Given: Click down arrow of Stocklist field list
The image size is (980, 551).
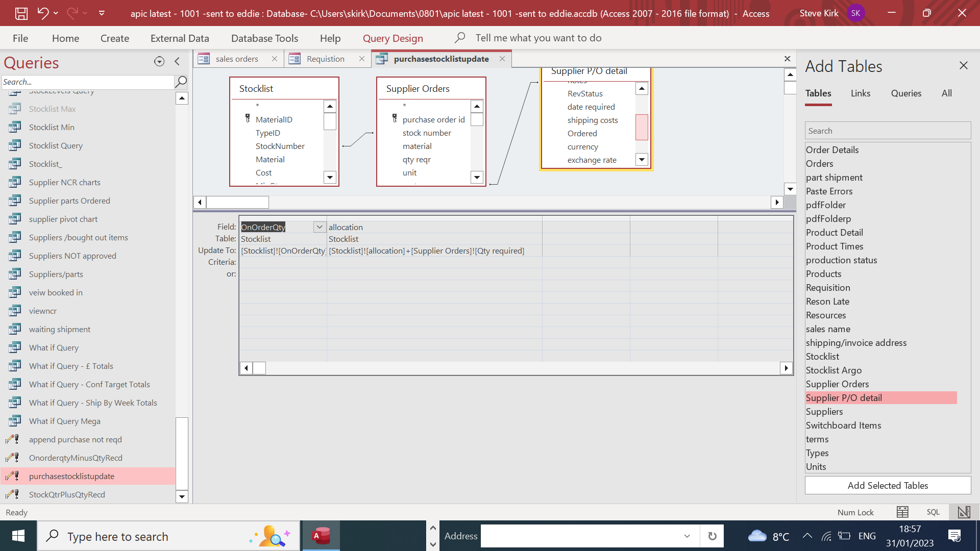Looking at the screenshot, I should tap(330, 178).
